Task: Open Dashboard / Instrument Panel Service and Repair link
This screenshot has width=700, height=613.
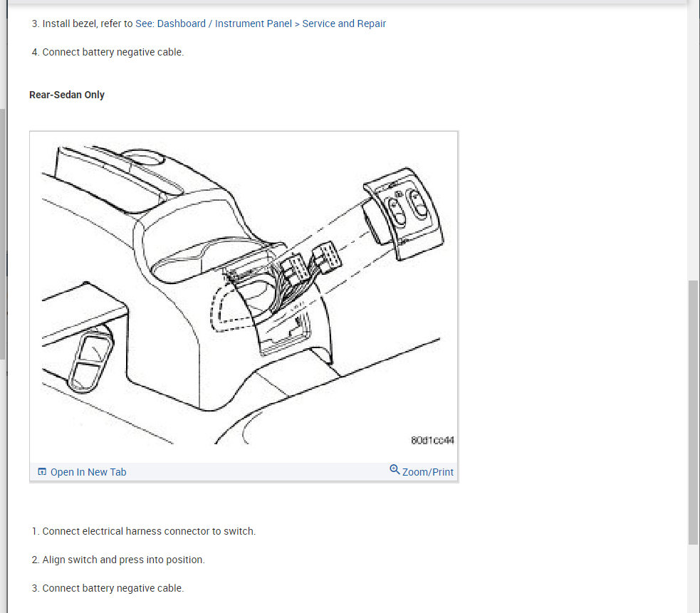Action: [x=260, y=23]
